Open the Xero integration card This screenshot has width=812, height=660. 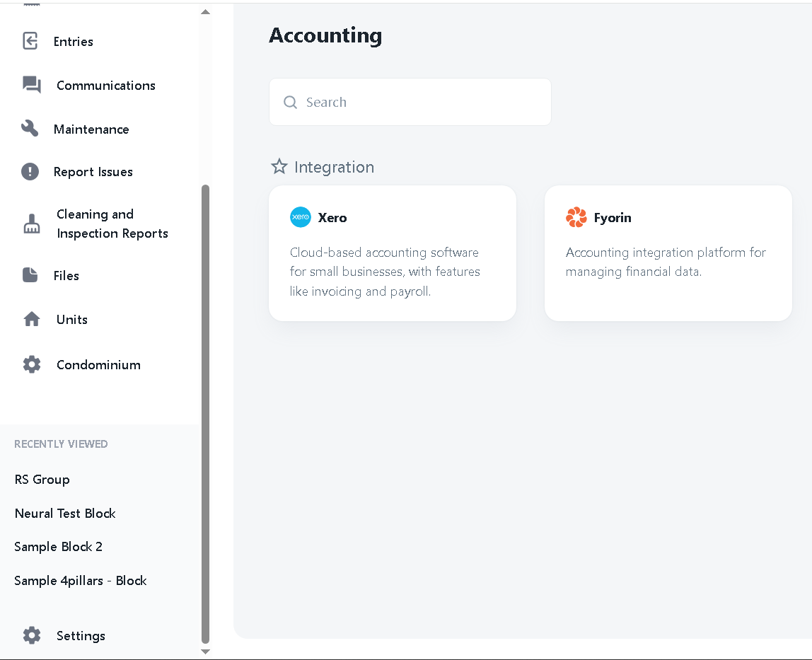click(393, 253)
